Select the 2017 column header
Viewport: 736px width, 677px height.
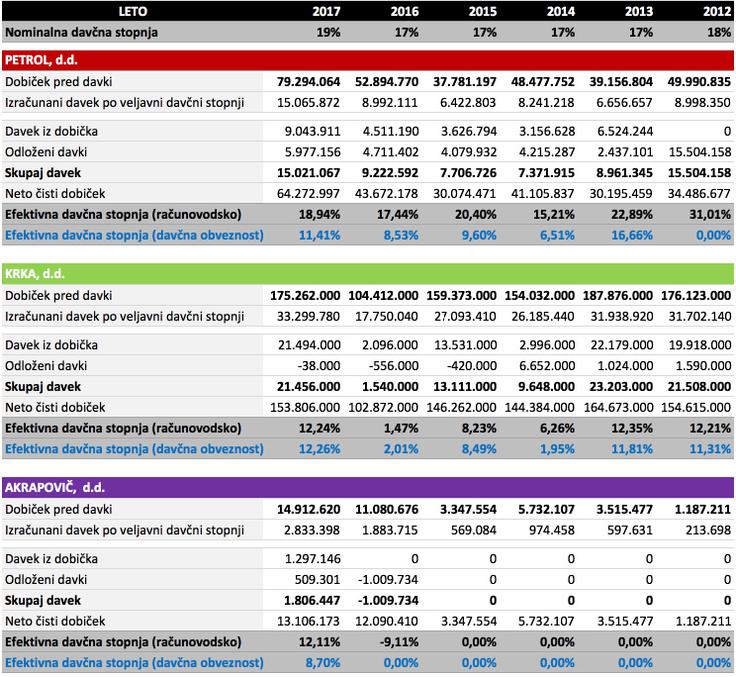pos(326,11)
